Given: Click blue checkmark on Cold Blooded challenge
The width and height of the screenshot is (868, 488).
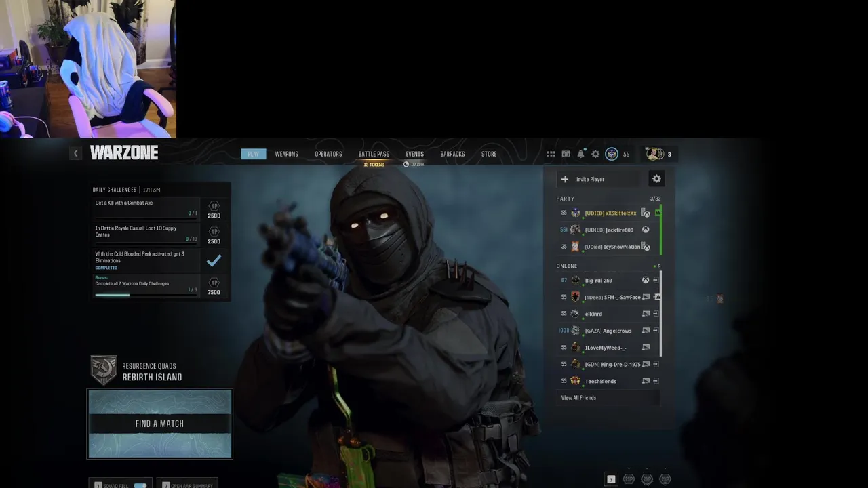Looking at the screenshot, I should coord(214,260).
